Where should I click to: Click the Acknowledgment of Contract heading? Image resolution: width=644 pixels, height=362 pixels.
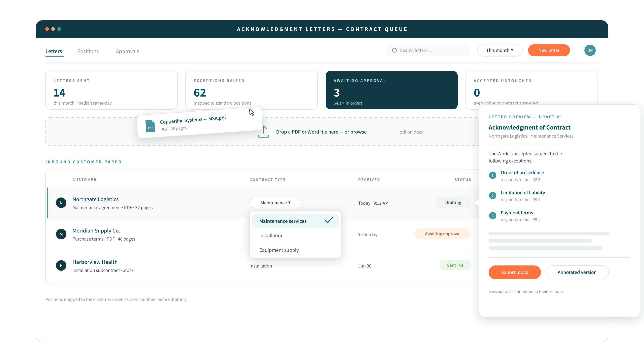click(x=529, y=128)
